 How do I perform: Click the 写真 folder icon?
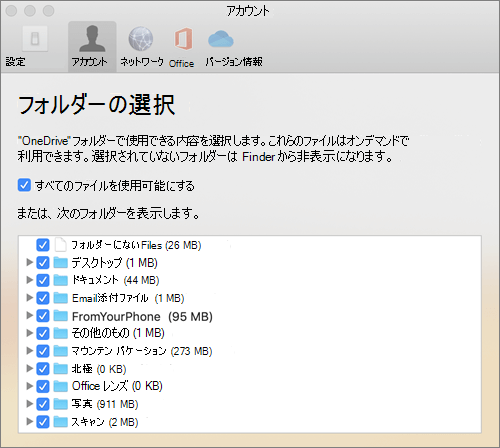(61, 404)
